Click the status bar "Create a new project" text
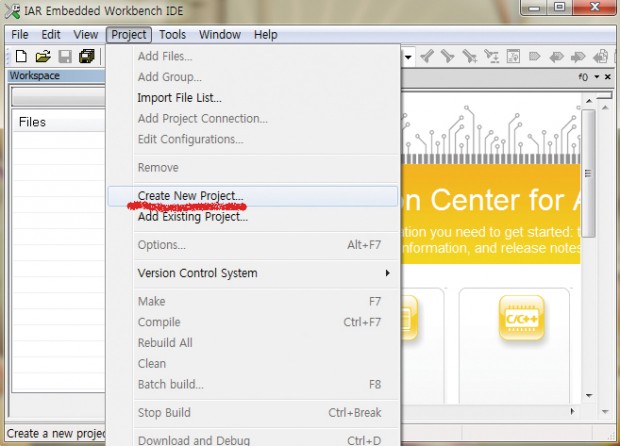620x446 pixels. tap(56, 434)
